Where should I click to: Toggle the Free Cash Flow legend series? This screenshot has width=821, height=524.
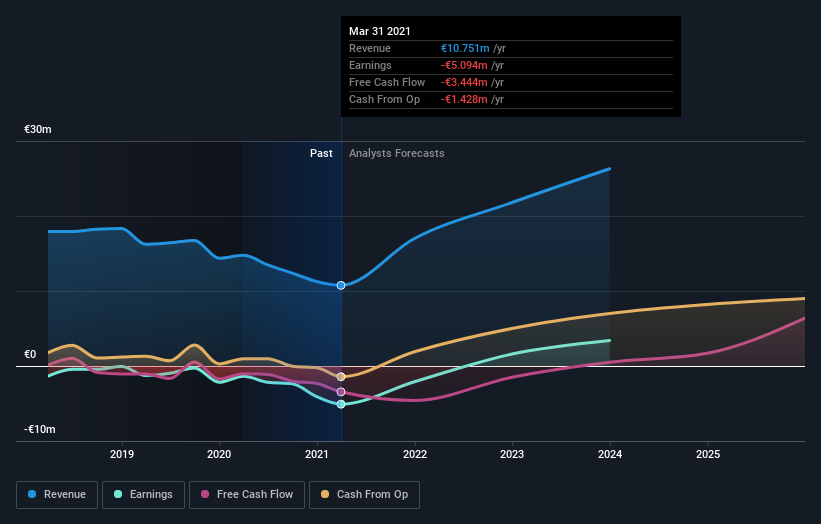247,495
